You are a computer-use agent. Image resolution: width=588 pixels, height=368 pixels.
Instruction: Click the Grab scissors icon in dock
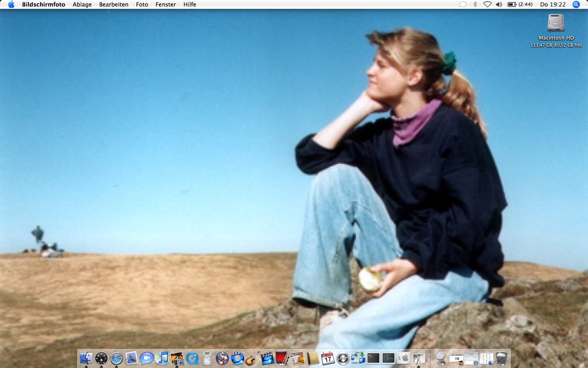point(419,359)
